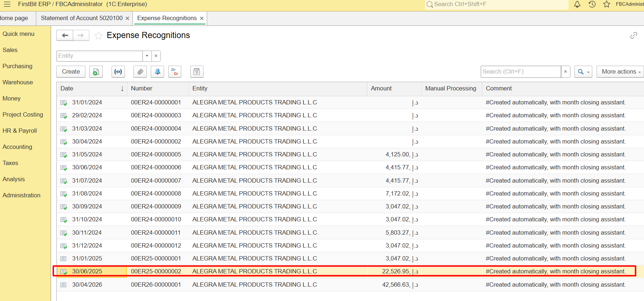Image resolution: width=644 pixels, height=301 pixels.
Task: Expand the magnifier search options dropdown
Action: (x=583, y=72)
